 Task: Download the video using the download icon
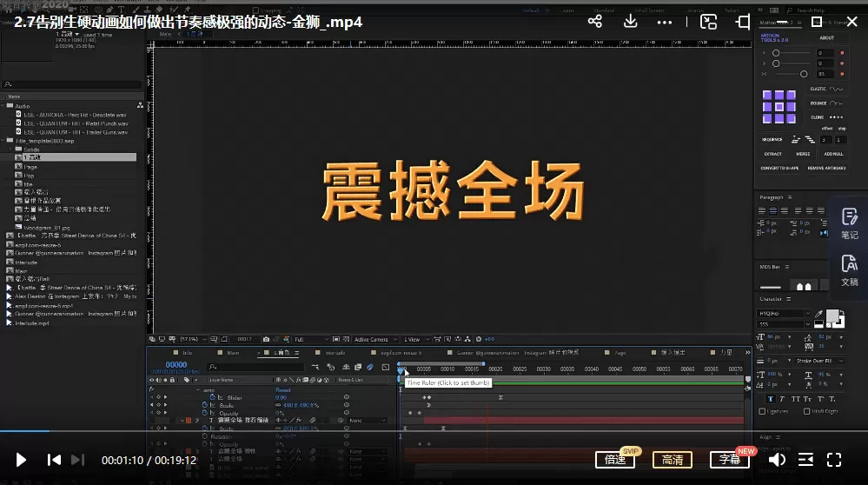[x=631, y=22]
